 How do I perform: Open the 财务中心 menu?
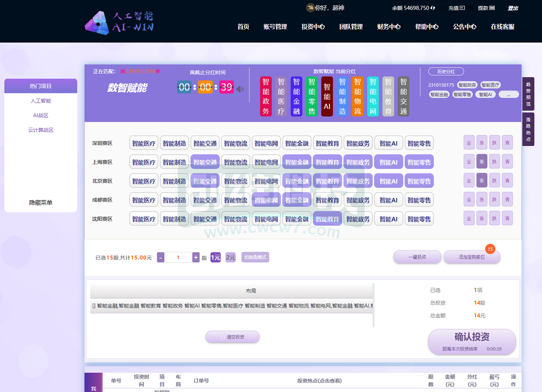pos(389,27)
